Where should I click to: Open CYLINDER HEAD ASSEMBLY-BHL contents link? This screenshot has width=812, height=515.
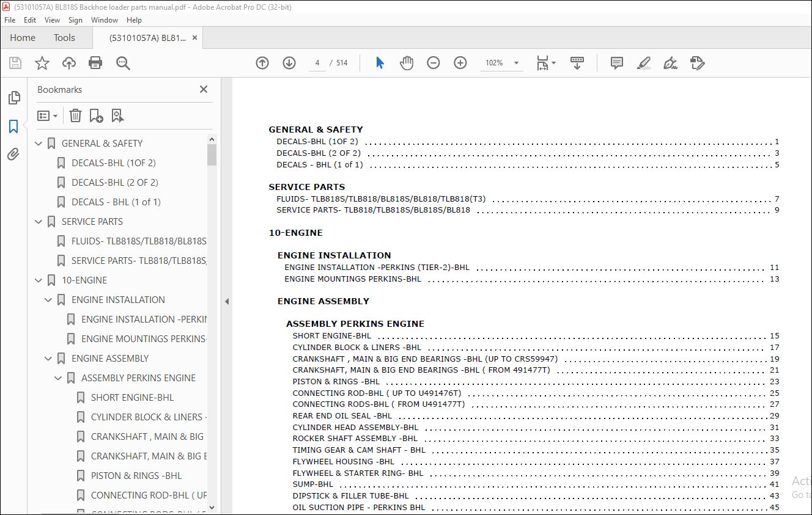355,428
